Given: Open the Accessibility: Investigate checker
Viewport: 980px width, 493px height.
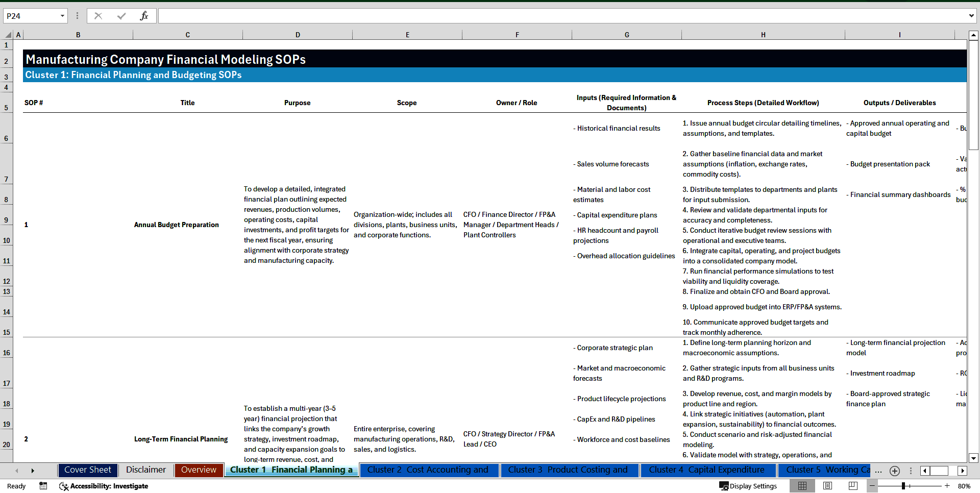Looking at the screenshot, I should tap(104, 486).
